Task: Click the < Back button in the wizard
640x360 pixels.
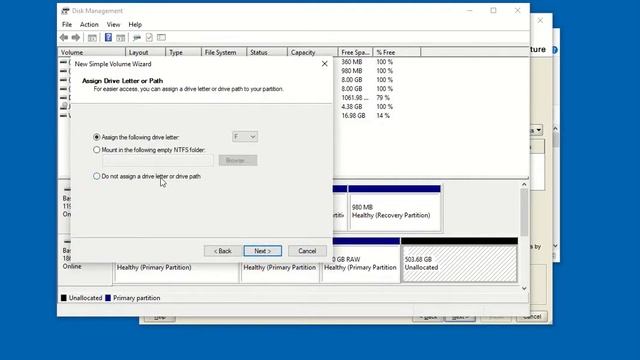Action: pyautogui.click(x=222, y=251)
